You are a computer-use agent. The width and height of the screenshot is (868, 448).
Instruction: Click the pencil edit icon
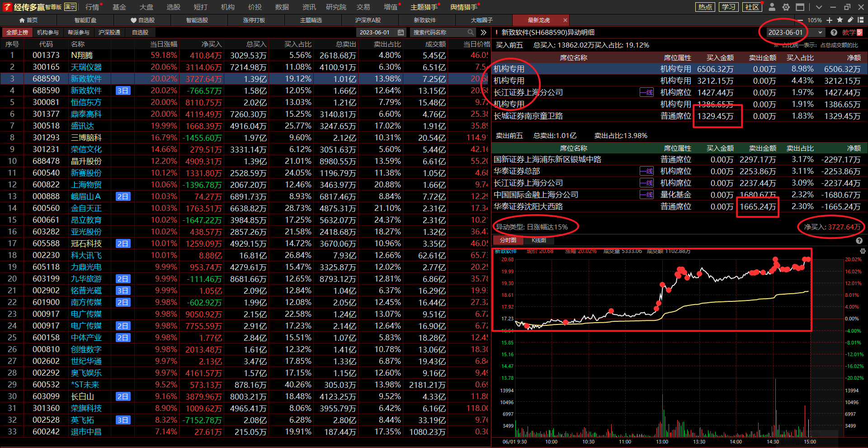(850, 20)
